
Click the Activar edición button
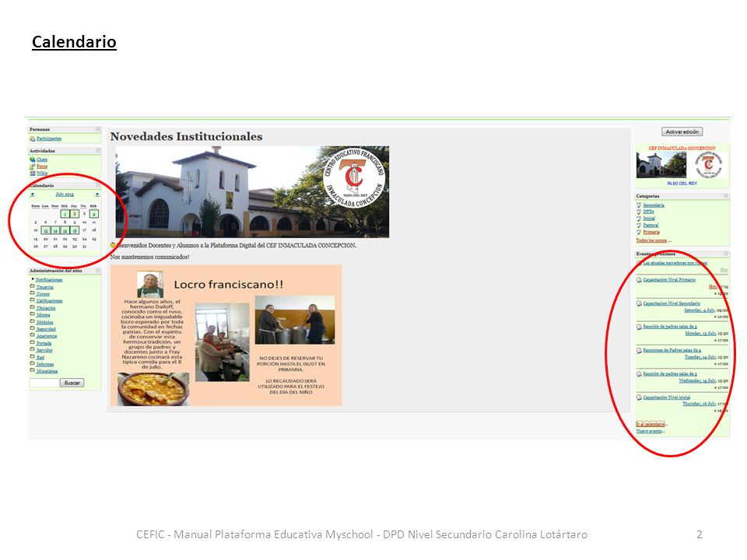coord(682,131)
